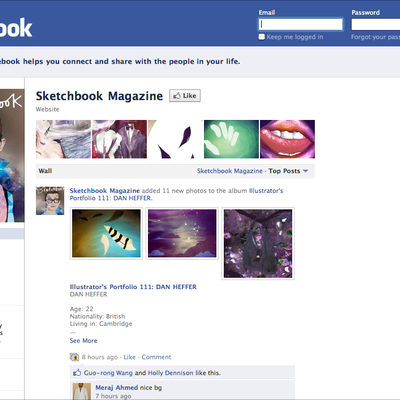Open the bold Illustrator's Portfolio 111: DAN HEFFER title
Viewport: 400px width, 400px height.
(133, 287)
